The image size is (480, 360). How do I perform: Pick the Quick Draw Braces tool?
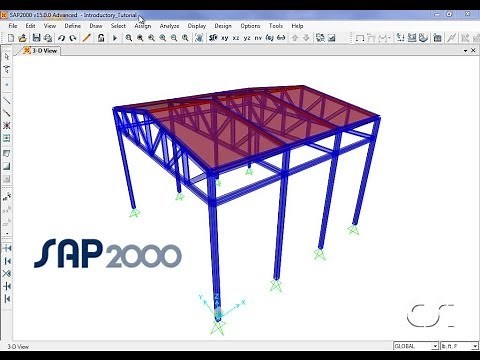click(7, 126)
